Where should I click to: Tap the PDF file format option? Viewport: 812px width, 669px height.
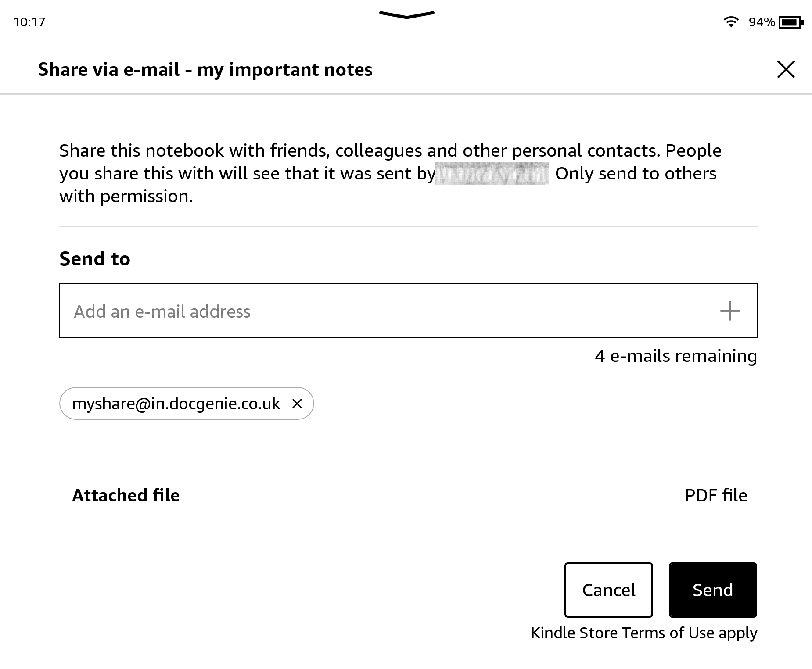(x=715, y=495)
